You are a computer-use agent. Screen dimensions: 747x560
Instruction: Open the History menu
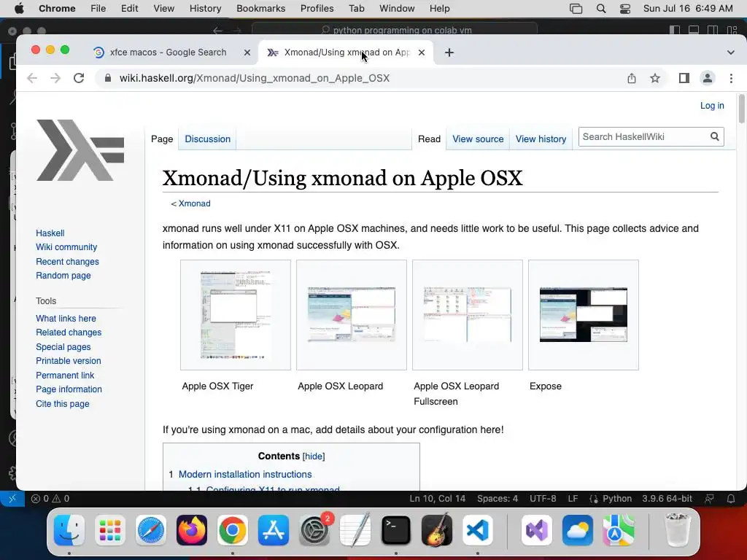205,9
